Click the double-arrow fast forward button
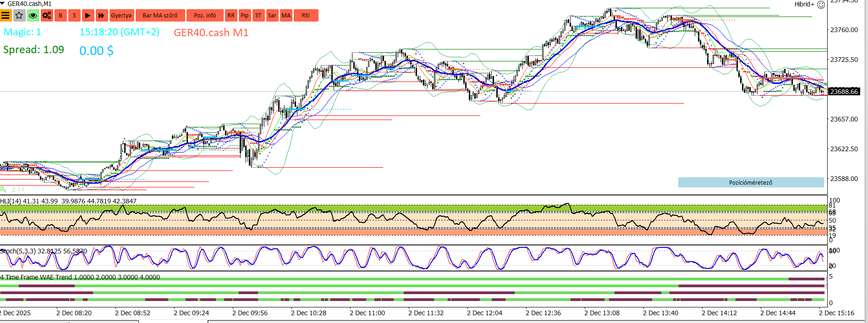The width and height of the screenshot is (868, 323). pyautogui.click(x=102, y=16)
